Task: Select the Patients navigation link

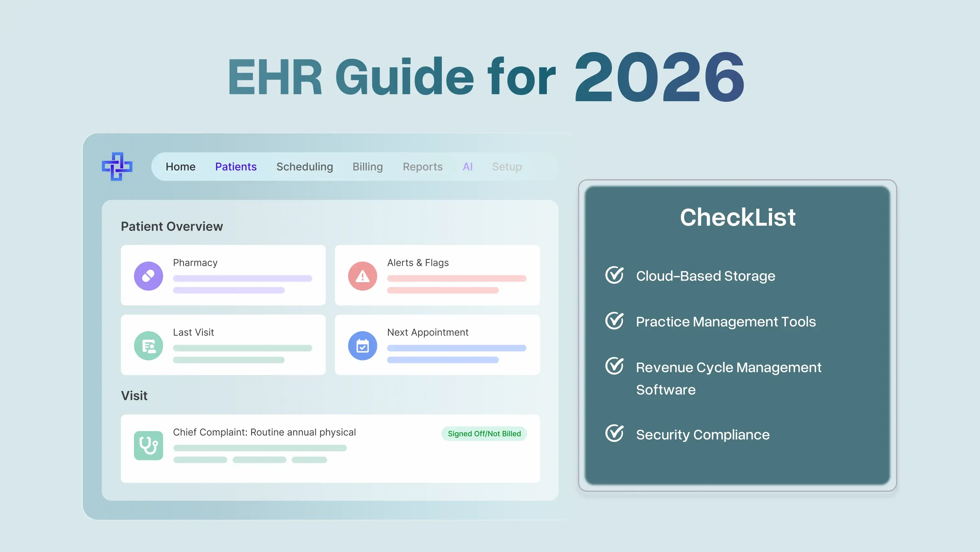Action: pyautogui.click(x=236, y=166)
